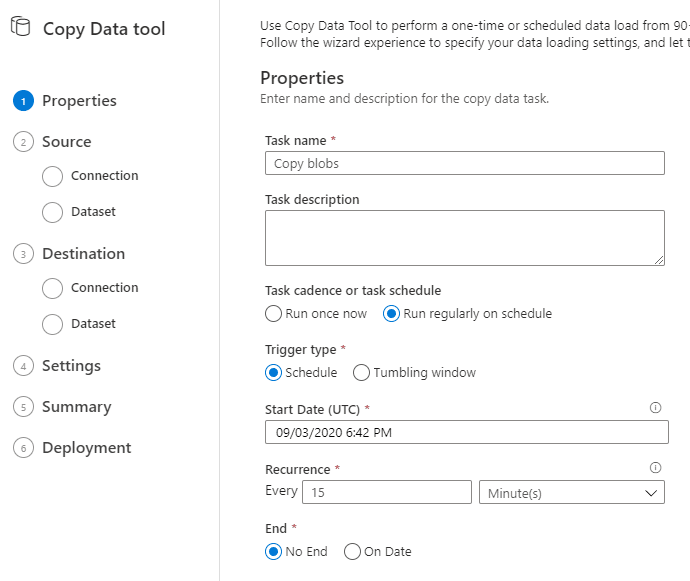
Task: Click the Recurrence info icon
Action: 655,467
